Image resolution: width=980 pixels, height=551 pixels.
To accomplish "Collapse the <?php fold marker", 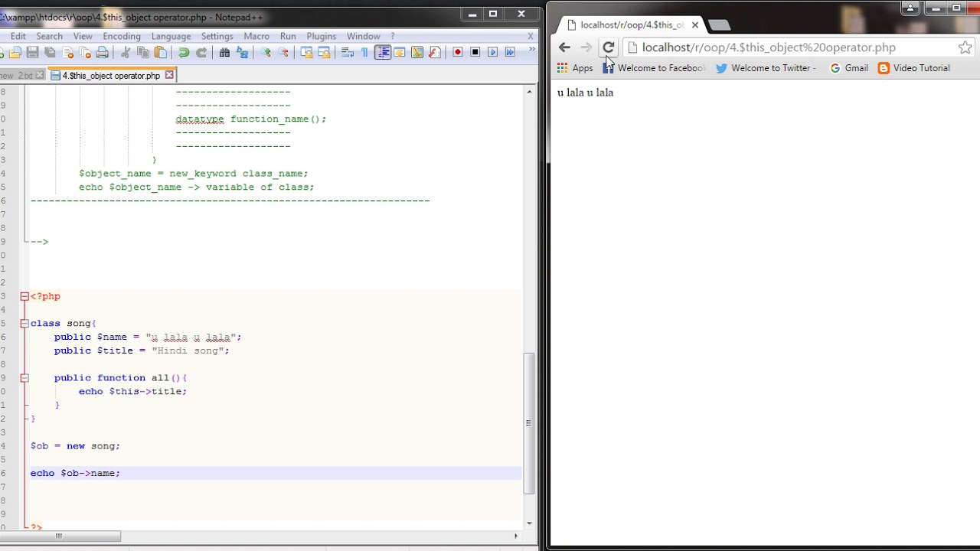I will (24, 296).
